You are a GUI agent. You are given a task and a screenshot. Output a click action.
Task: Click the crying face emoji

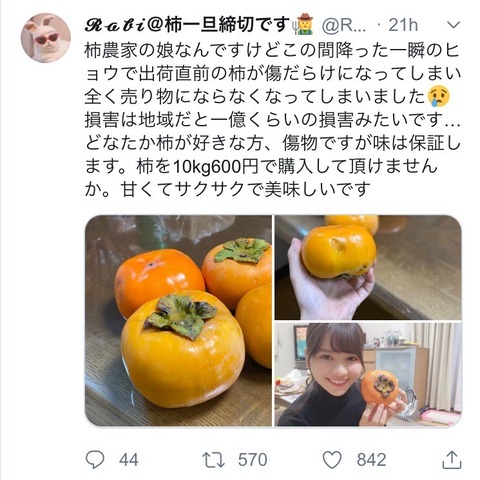click(x=439, y=96)
